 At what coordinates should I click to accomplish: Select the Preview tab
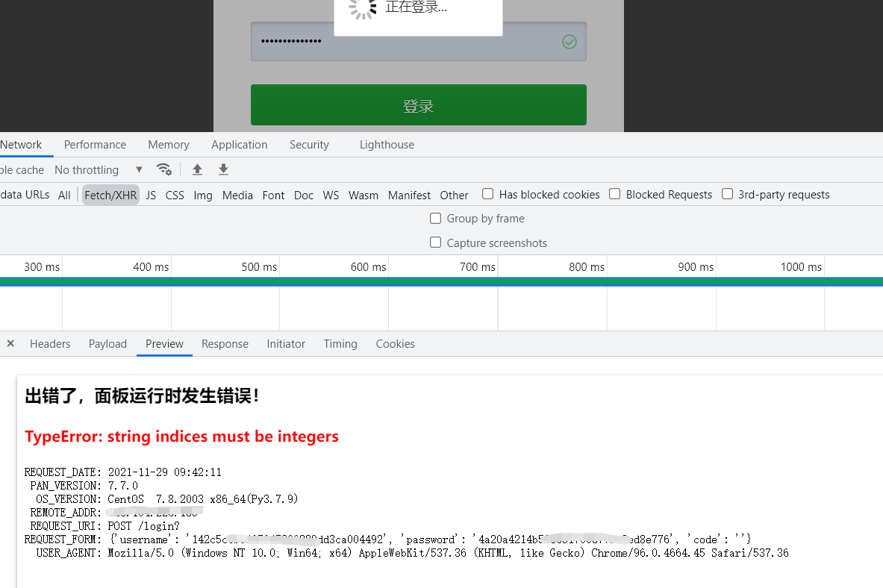click(164, 343)
